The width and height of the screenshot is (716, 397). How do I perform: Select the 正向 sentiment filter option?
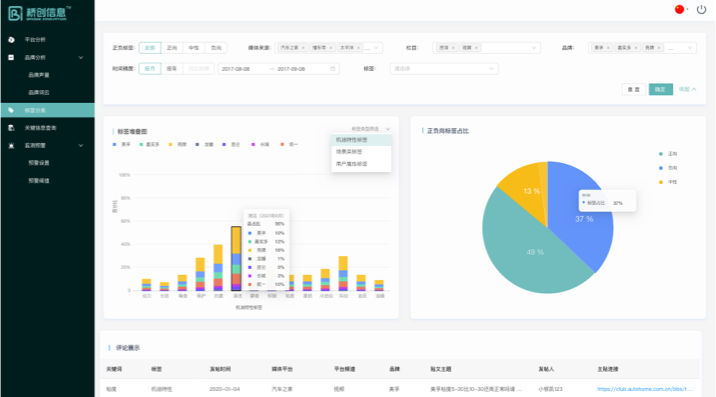172,48
